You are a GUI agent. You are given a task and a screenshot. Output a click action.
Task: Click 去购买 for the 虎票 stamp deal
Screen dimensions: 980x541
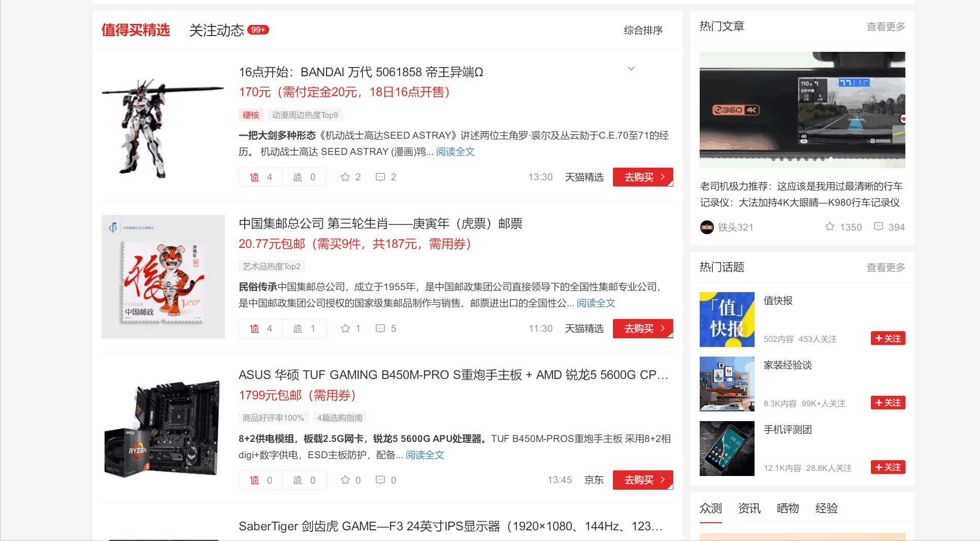[643, 328]
